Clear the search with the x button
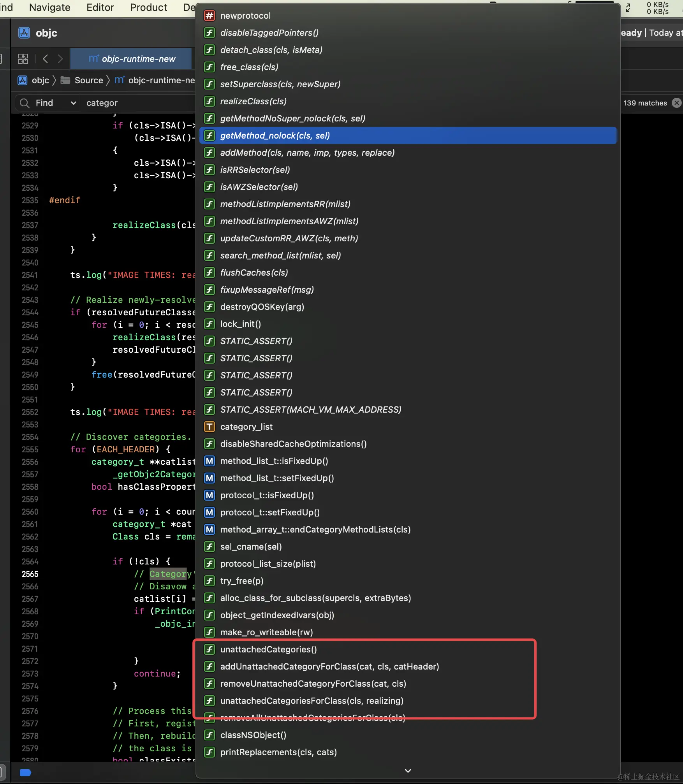The width and height of the screenshot is (683, 784). [677, 103]
